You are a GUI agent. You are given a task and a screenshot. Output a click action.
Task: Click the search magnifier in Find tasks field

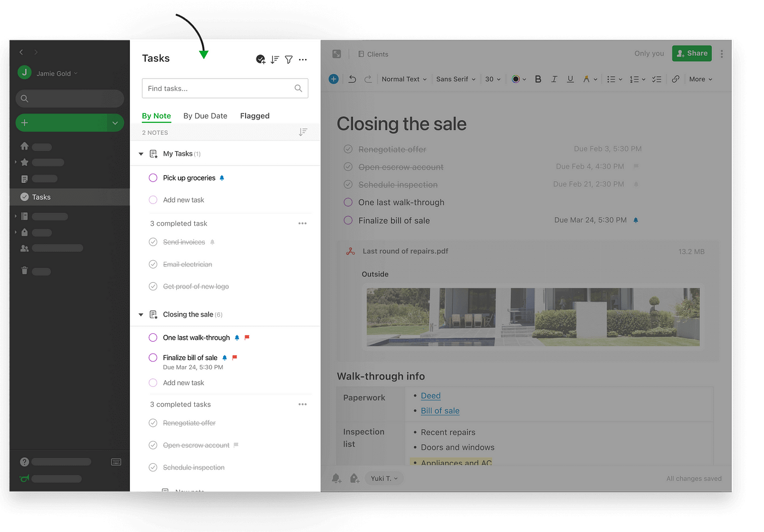[x=299, y=88]
